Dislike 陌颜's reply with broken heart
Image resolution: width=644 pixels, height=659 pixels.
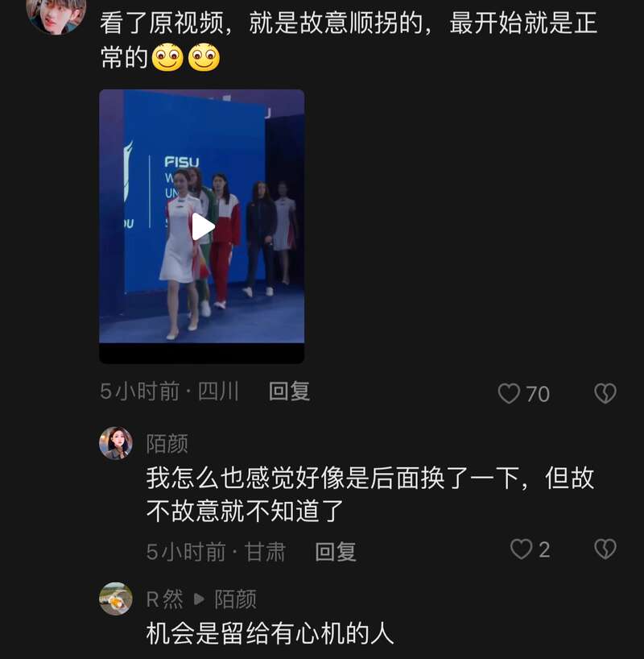coord(605,549)
